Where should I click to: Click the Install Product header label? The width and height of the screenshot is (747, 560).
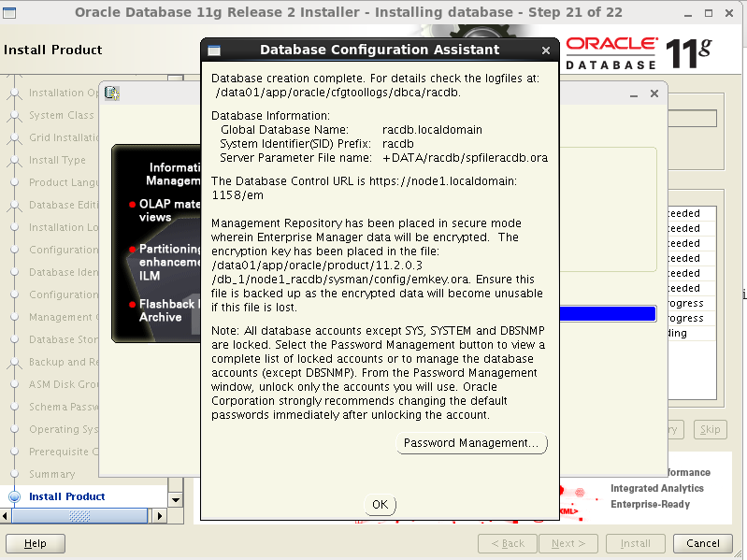pos(53,50)
